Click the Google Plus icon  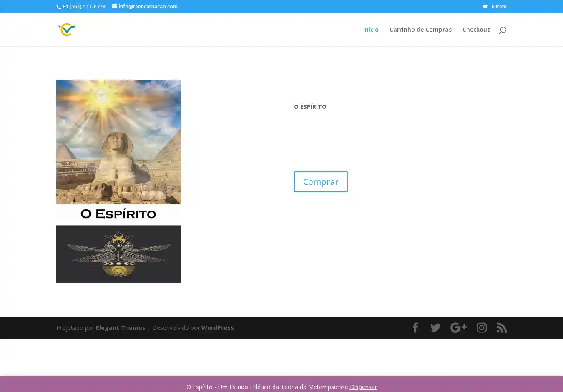(x=458, y=328)
